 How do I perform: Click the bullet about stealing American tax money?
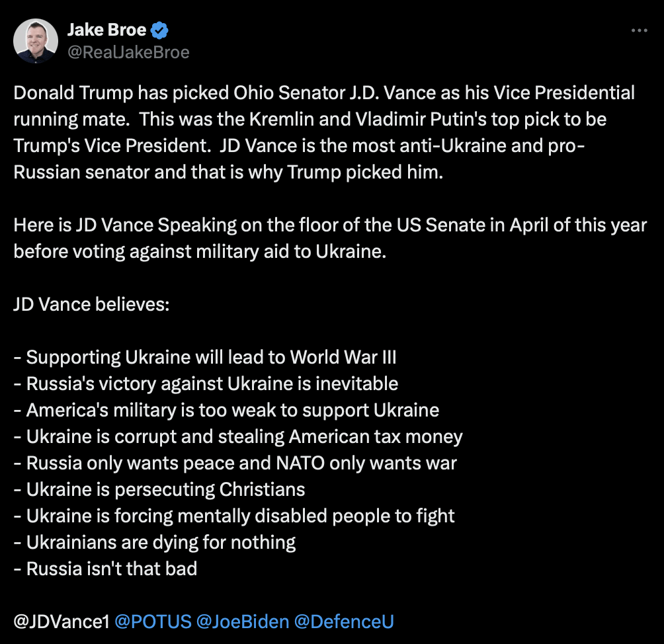(238, 436)
